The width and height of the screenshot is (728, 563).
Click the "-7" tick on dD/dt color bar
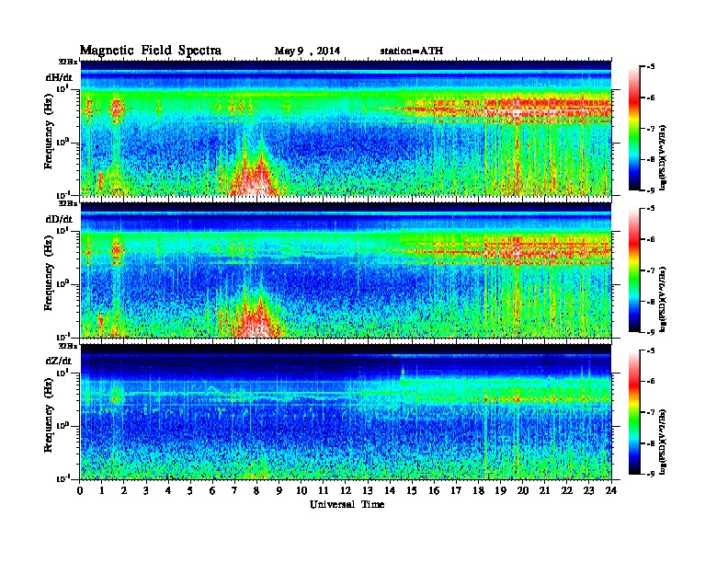pyautogui.click(x=651, y=270)
